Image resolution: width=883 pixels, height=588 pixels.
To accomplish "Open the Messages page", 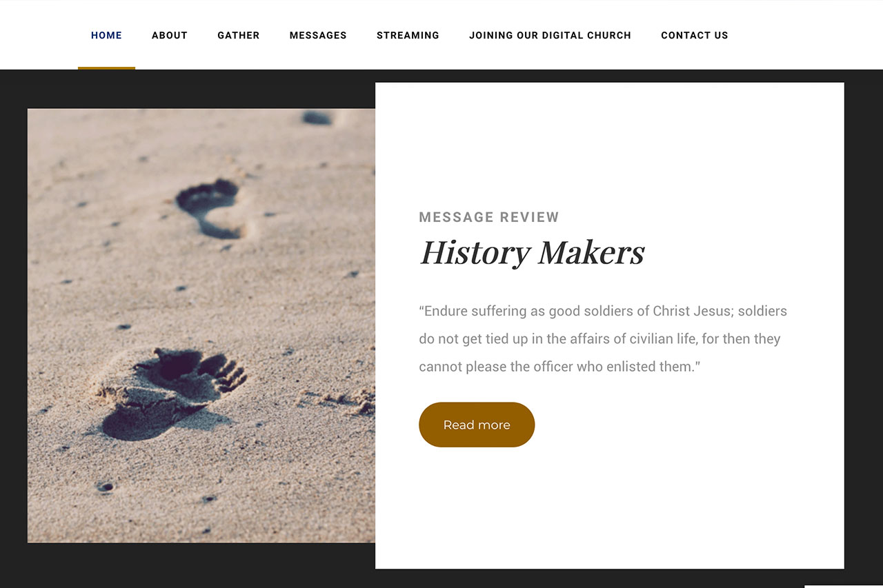I will [318, 35].
